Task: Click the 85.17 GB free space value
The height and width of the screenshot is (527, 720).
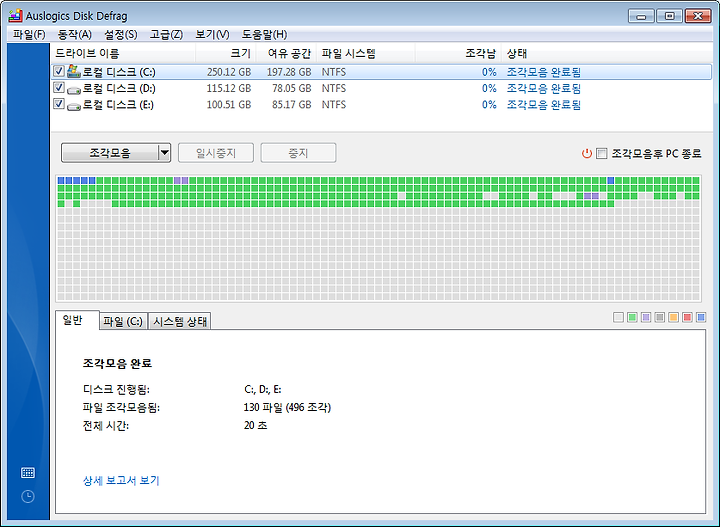Action: click(x=292, y=105)
